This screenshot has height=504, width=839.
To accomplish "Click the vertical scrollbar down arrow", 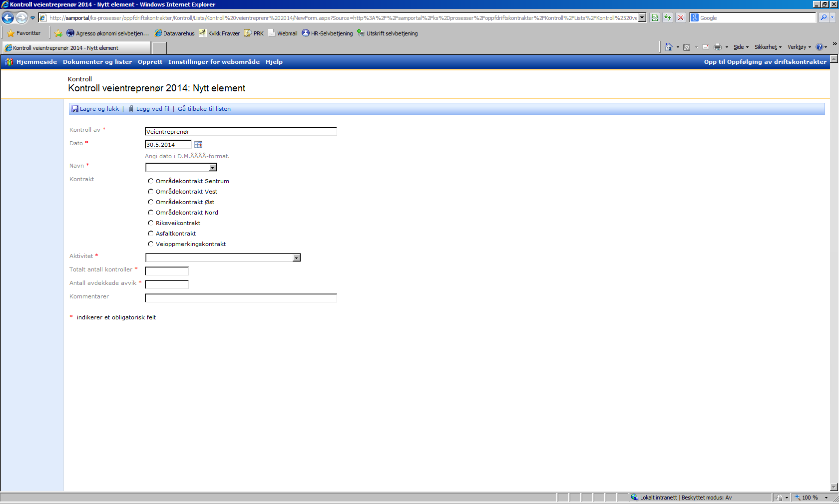I will coord(834,487).
